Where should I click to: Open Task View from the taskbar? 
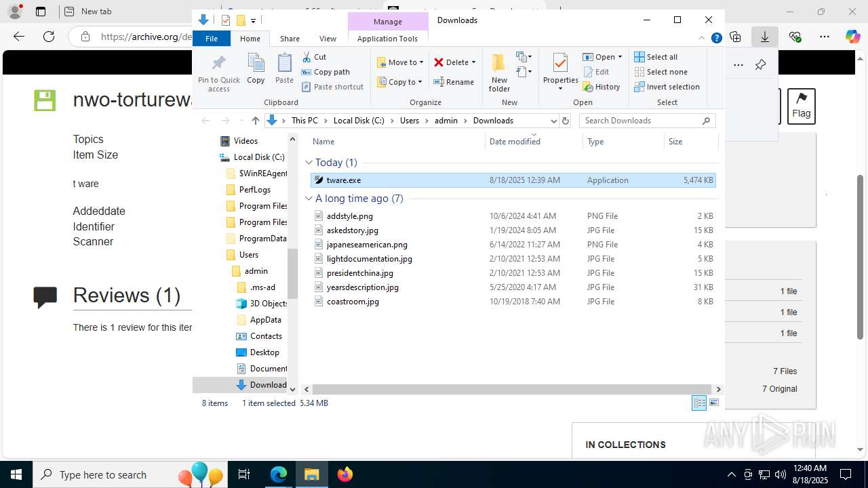[244, 474]
